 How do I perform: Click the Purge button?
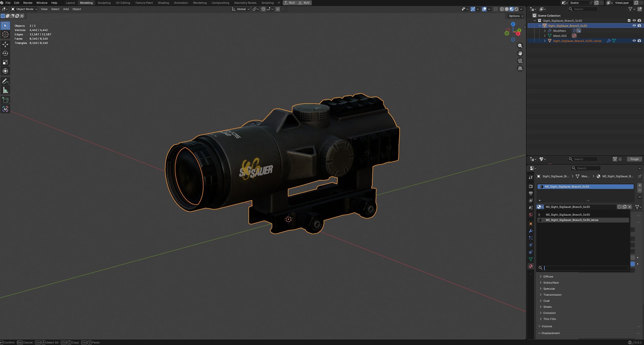(x=634, y=159)
